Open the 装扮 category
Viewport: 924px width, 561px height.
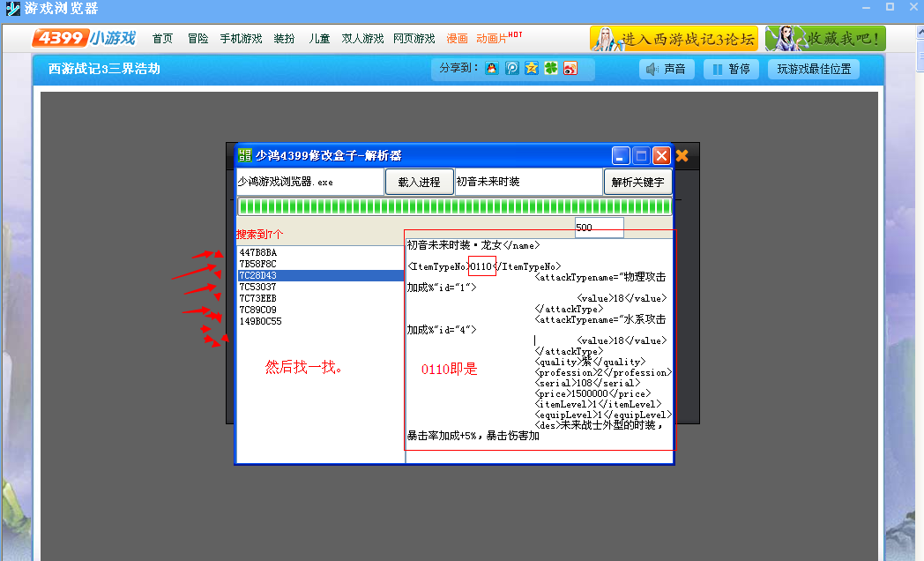284,39
